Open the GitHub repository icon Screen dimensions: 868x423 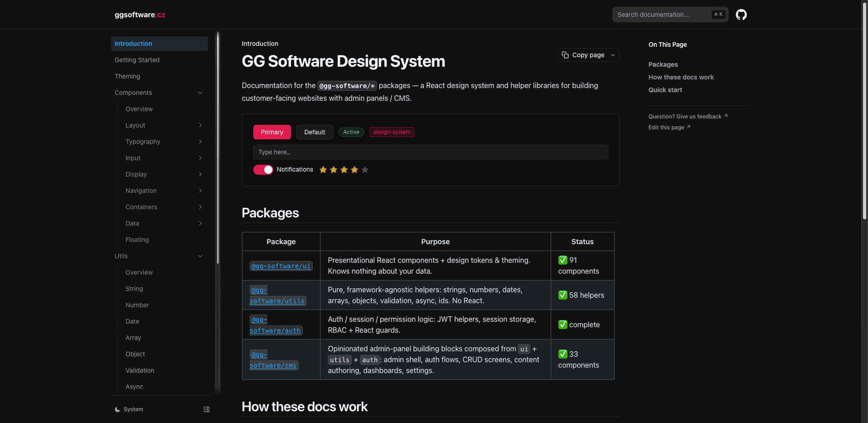point(741,15)
